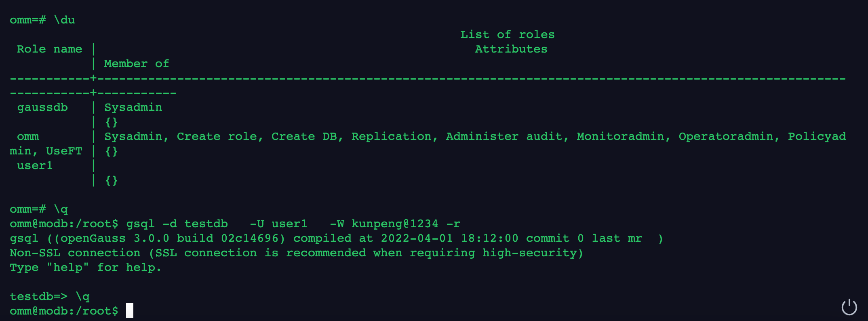Click the 'Type "help" for help.' line
The image size is (868, 321).
point(85,268)
